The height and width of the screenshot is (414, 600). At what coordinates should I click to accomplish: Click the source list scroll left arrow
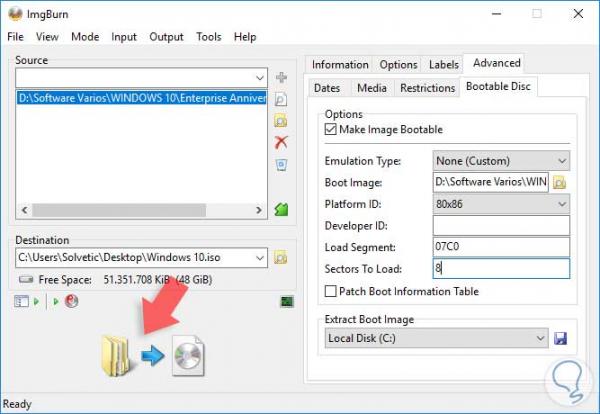coord(24,210)
